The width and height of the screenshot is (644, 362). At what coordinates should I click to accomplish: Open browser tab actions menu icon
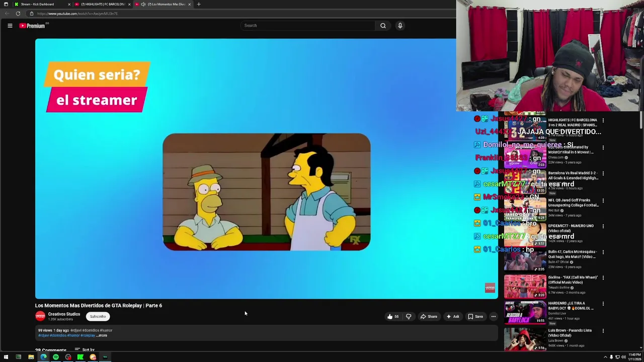tap(6, 4)
